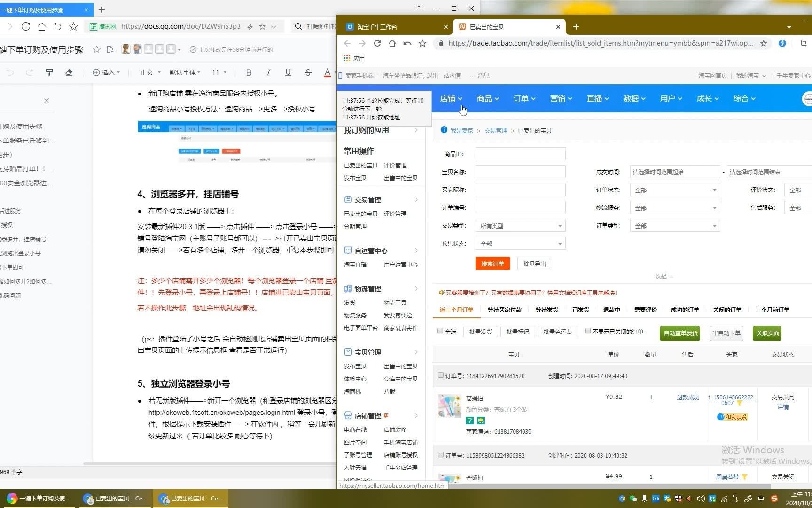812x508 pixels.
Task: Click the eraser clear-format icon
Action: 69,72
